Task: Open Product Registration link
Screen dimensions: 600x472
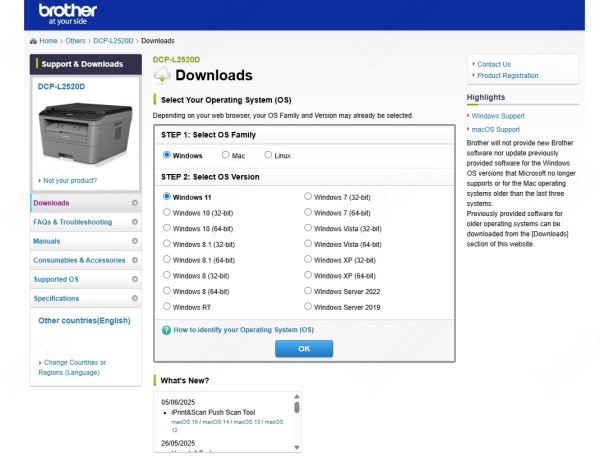Action: [x=508, y=76]
